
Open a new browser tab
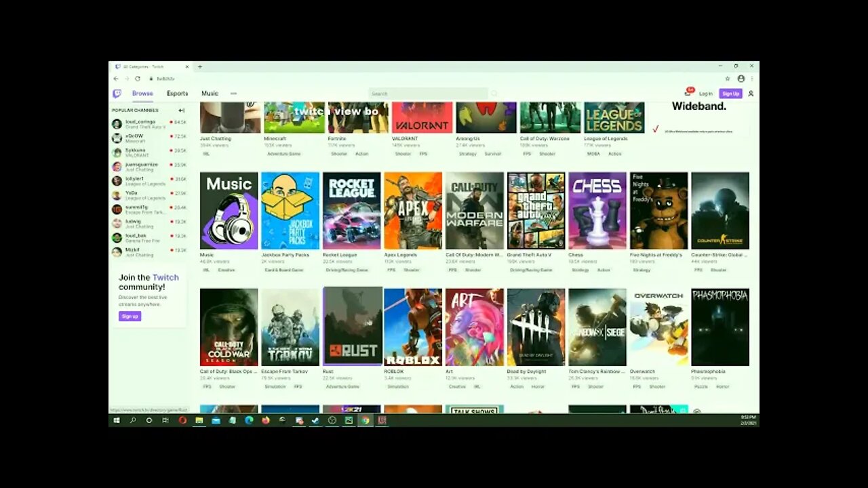pyautogui.click(x=199, y=66)
